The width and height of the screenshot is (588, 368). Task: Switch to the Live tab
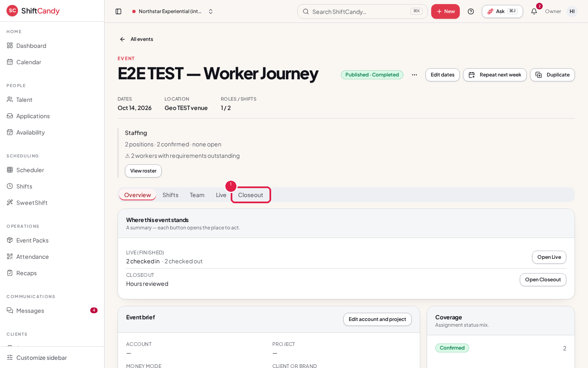click(221, 195)
